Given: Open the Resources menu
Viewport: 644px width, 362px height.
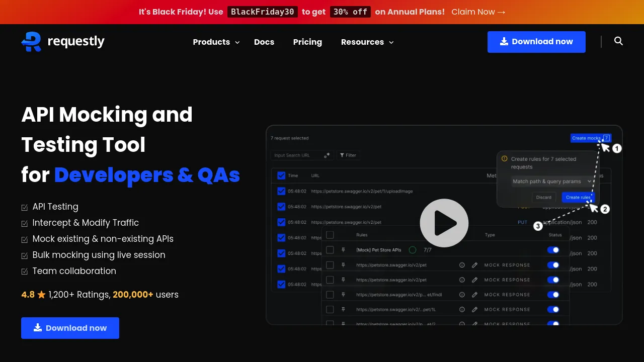Looking at the screenshot, I should pyautogui.click(x=362, y=42).
